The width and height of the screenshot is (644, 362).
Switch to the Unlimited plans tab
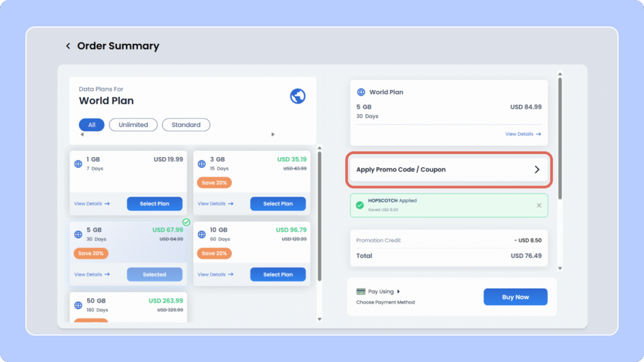tap(133, 125)
